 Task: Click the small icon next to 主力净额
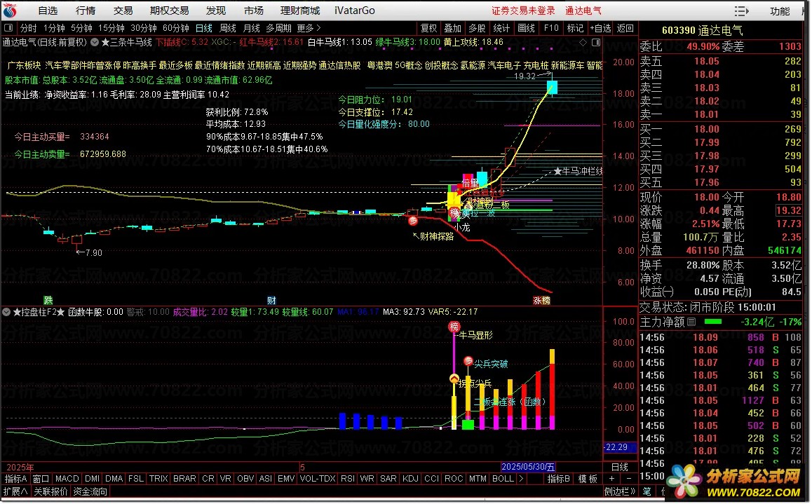pyautogui.click(x=691, y=322)
